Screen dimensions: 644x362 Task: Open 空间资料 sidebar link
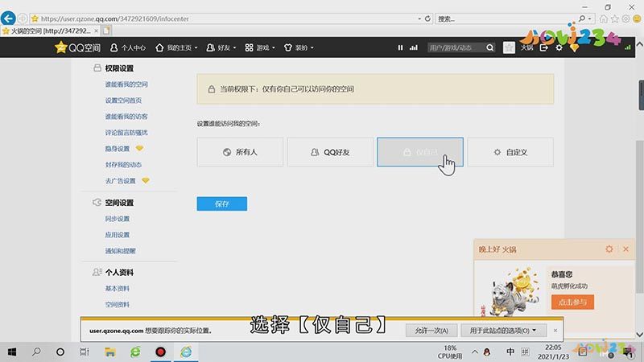pos(117,305)
